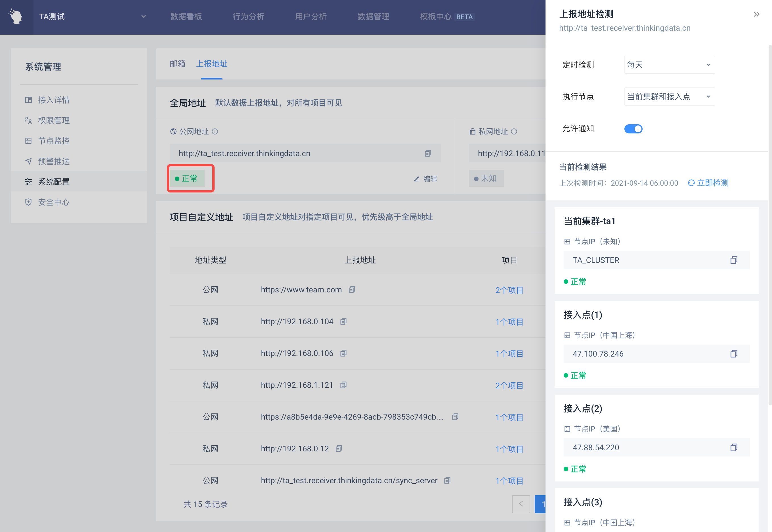Screen dimensions: 772x532
Task: Click the 系统配置 sliders icon
Action: click(28, 182)
